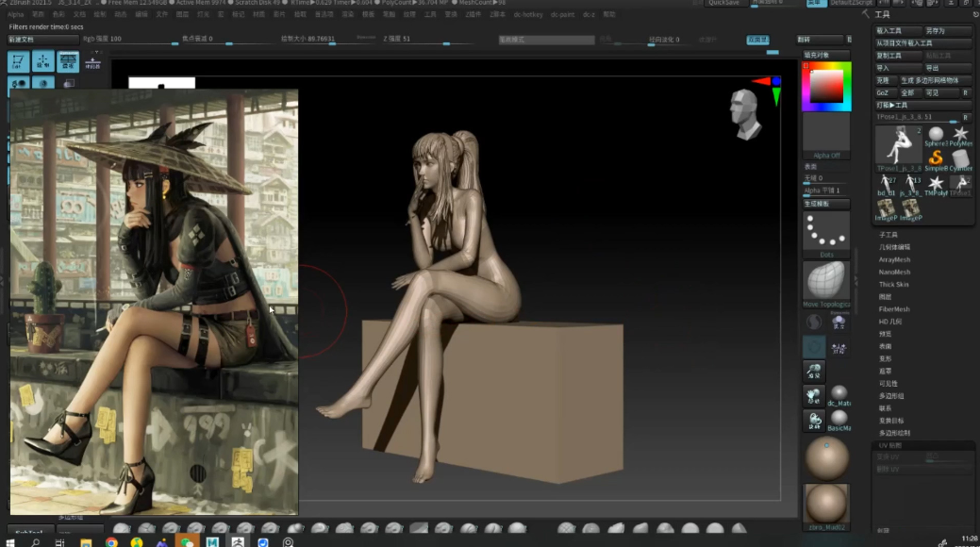Open the dc-z menu

click(x=589, y=14)
